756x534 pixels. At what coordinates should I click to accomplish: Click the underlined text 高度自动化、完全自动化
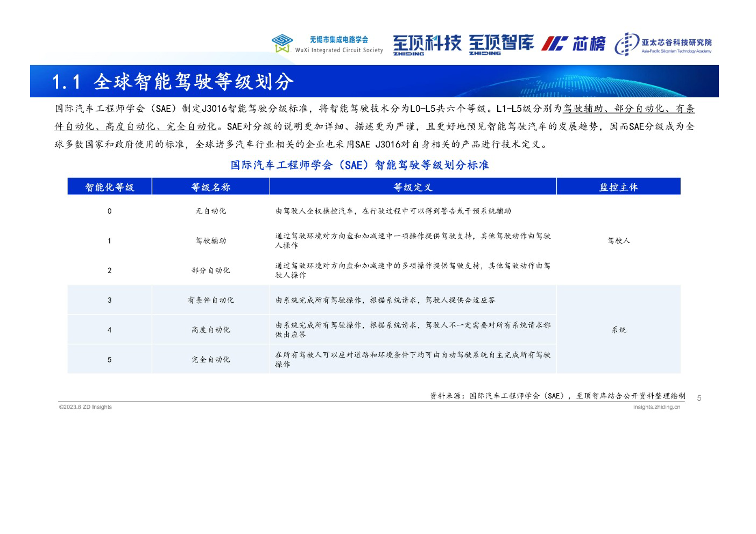point(161,126)
